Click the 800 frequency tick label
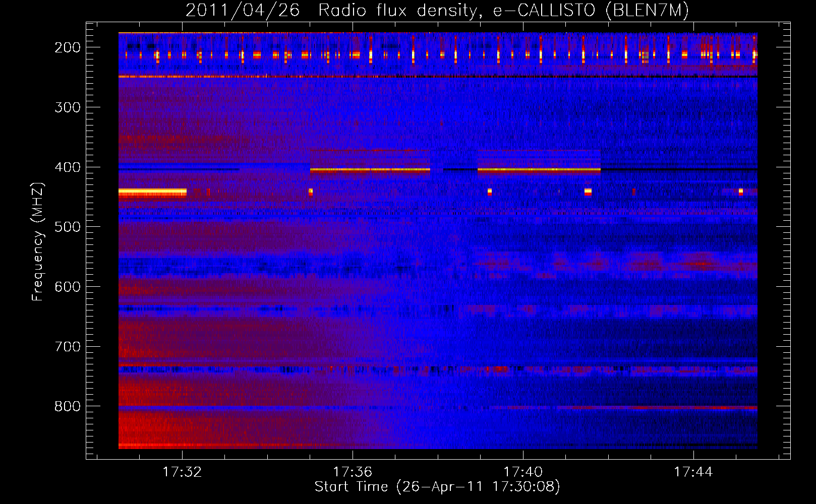The height and width of the screenshot is (504, 816). [x=68, y=406]
